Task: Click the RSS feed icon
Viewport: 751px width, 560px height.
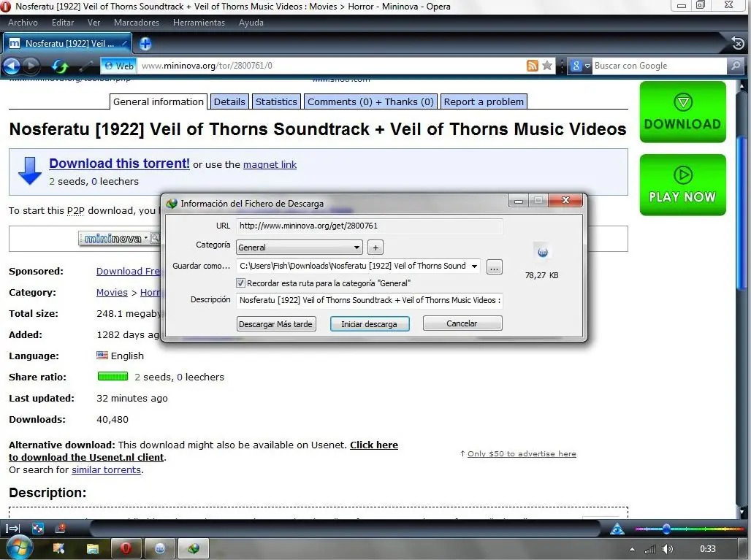Action: (532, 66)
